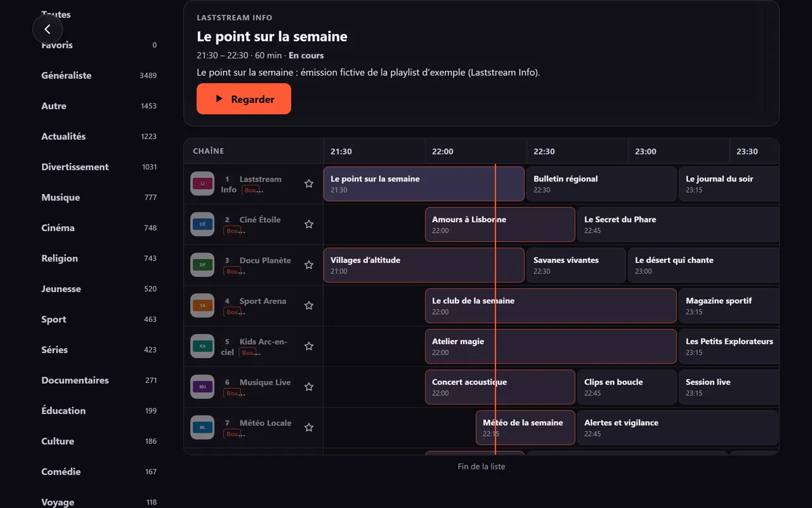The image size is (812, 508).
Task: Open the Le Secret du Phare program
Action: pyautogui.click(x=678, y=225)
